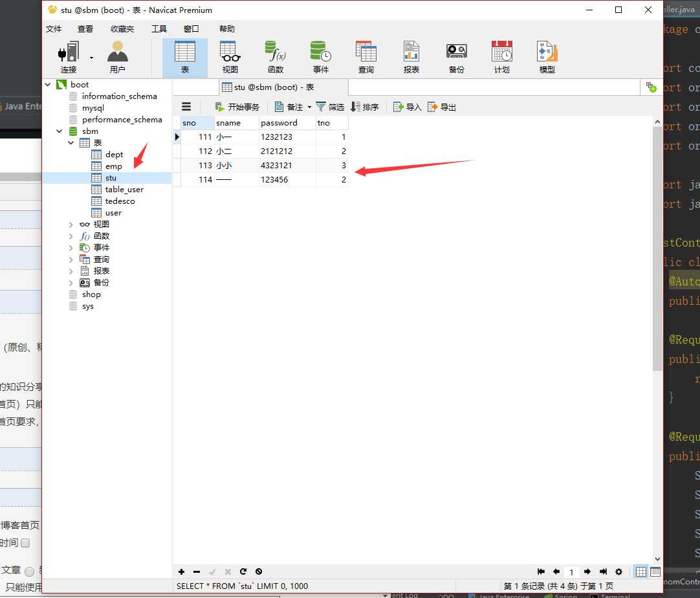Click the 导出 (Export) button

click(441, 107)
